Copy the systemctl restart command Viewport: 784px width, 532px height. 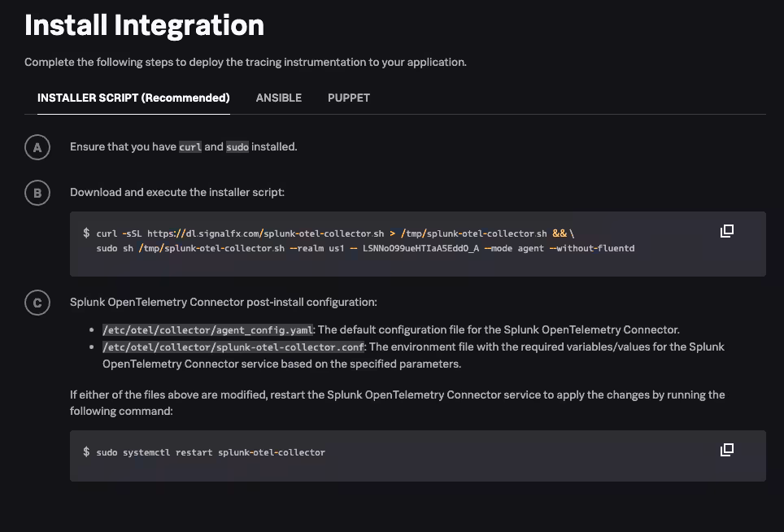727,450
